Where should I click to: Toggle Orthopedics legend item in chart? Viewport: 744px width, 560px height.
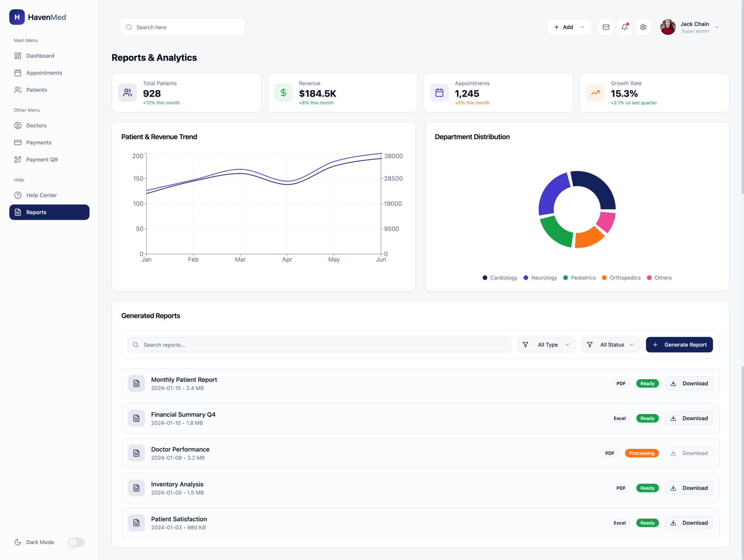coord(621,278)
